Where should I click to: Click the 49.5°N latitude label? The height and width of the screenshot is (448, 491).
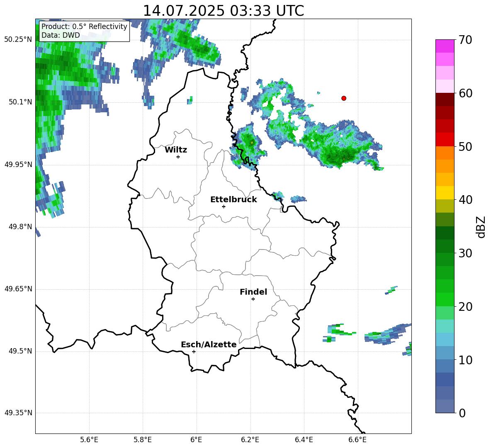[x=20, y=351]
